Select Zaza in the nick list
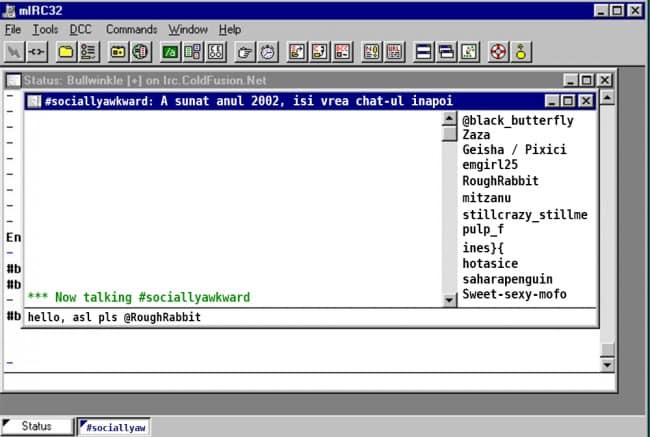 [x=476, y=135]
